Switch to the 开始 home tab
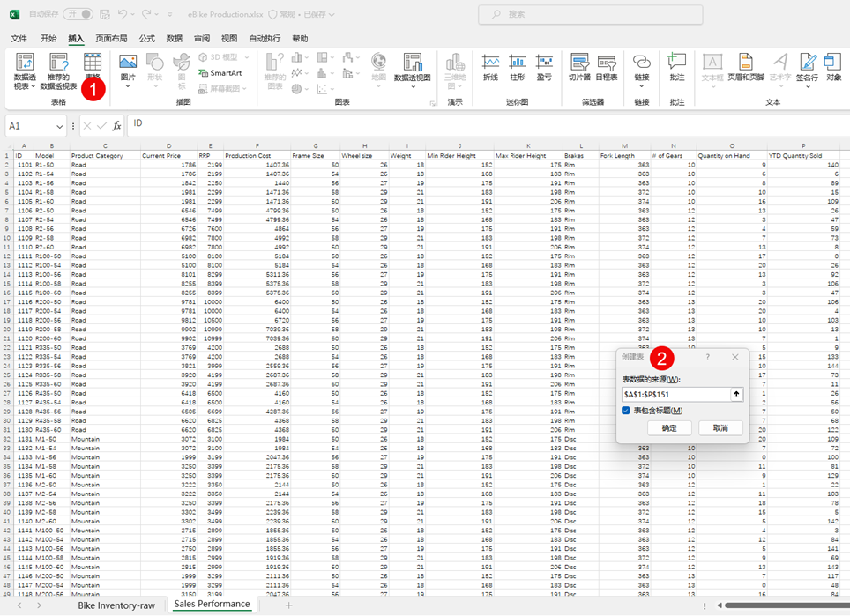850x616 pixels. tap(48, 39)
